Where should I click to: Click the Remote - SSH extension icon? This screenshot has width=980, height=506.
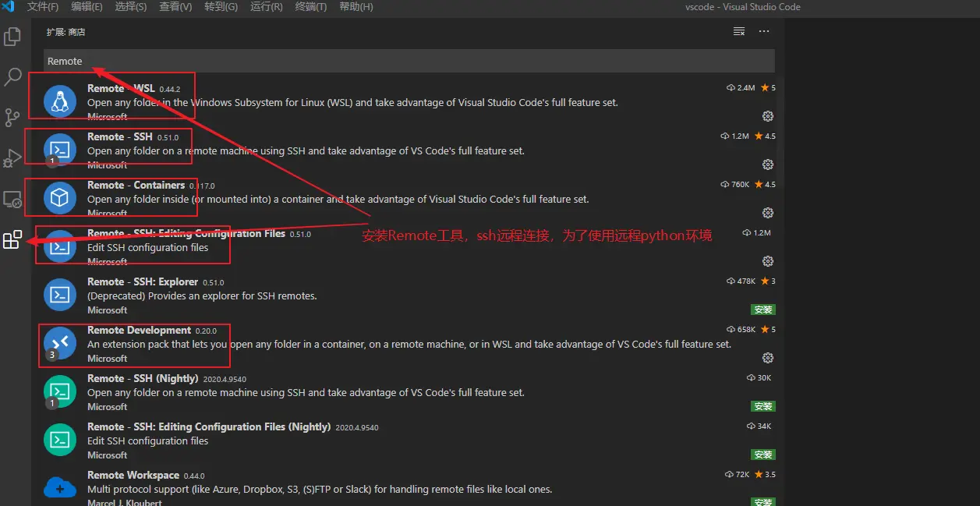click(x=60, y=150)
